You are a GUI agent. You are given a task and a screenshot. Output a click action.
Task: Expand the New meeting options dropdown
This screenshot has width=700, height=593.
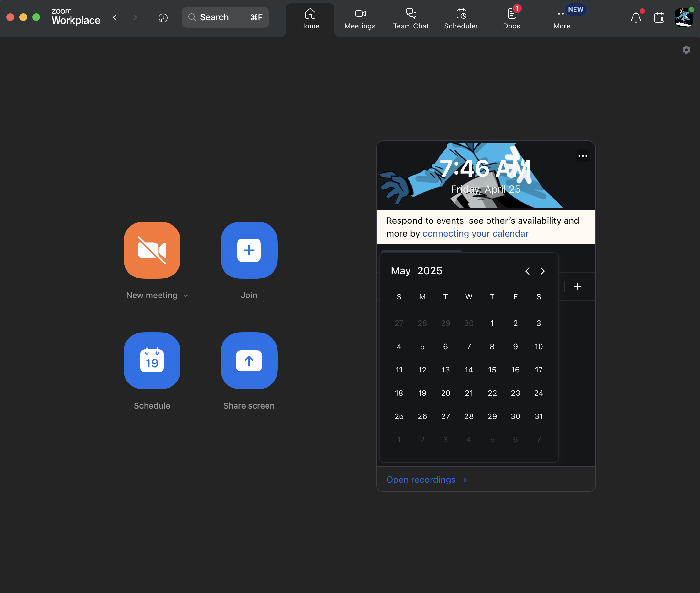(x=186, y=296)
